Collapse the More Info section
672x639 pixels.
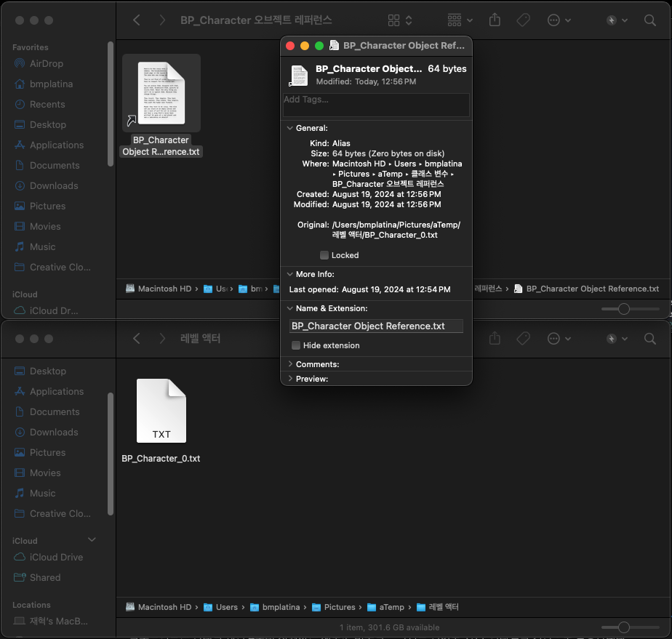click(290, 274)
